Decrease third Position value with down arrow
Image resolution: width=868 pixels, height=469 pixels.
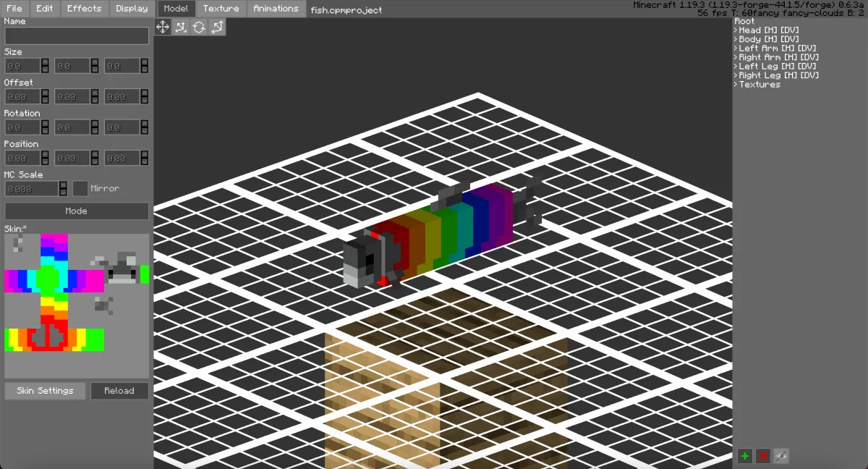pyautogui.click(x=145, y=161)
